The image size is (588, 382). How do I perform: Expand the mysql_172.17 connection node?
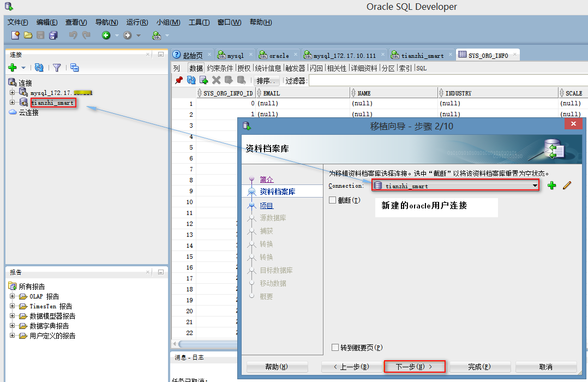pyautogui.click(x=11, y=92)
